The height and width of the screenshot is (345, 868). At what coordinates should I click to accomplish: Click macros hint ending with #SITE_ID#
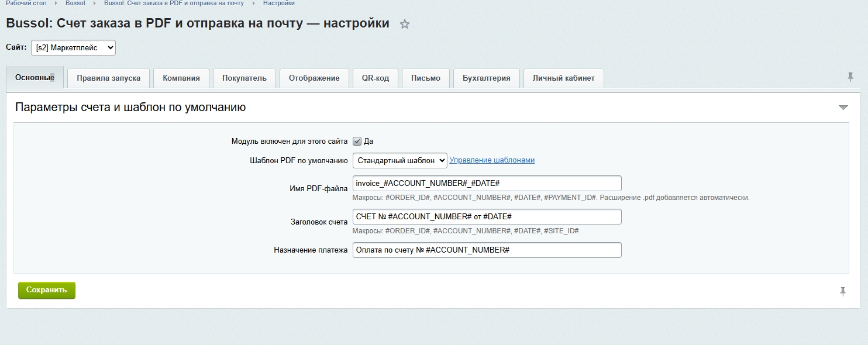(466, 231)
